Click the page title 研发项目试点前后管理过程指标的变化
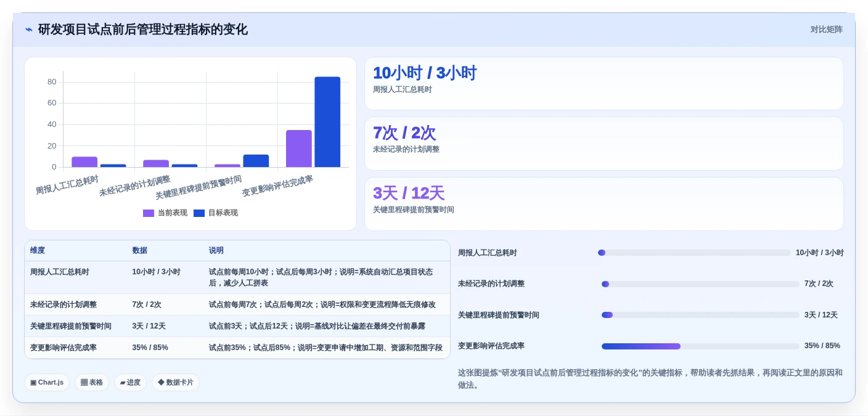The width and height of the screenshot is (868, 416). click(x=143, y=30)
